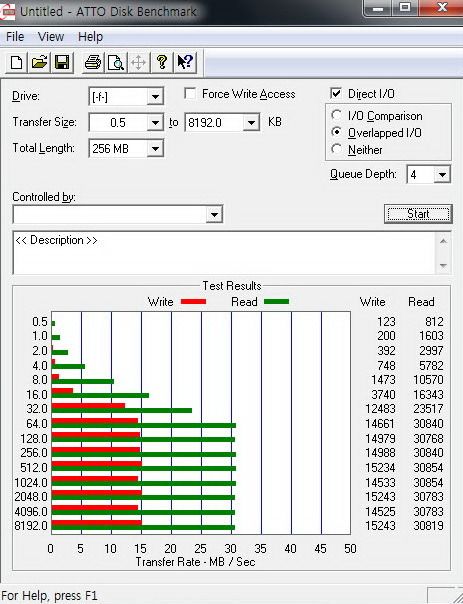Uncheck the Direct I/O checkbox

click(336, 94)
